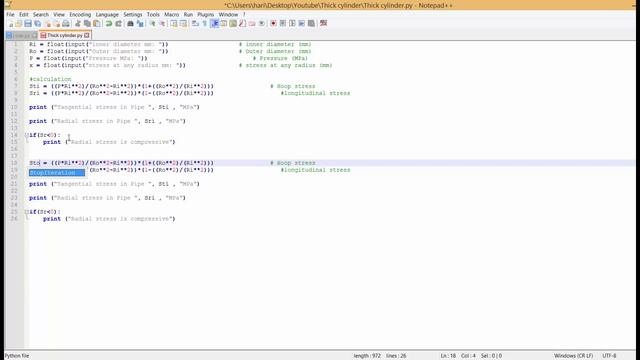Click the Replace toolbar icon
The width and height of the screenshot is (640, 360).
pyautogui.click(x=140, y=24)
